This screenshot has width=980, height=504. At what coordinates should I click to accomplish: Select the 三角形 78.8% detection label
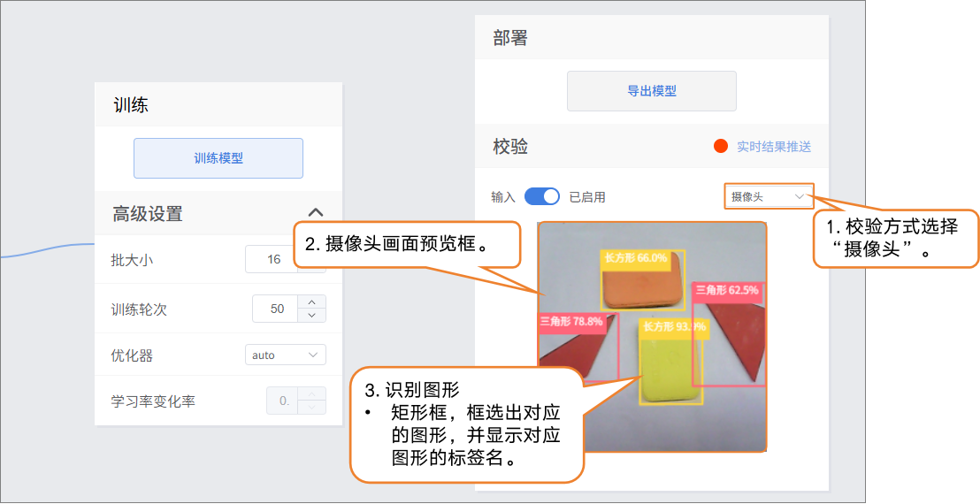571,322
